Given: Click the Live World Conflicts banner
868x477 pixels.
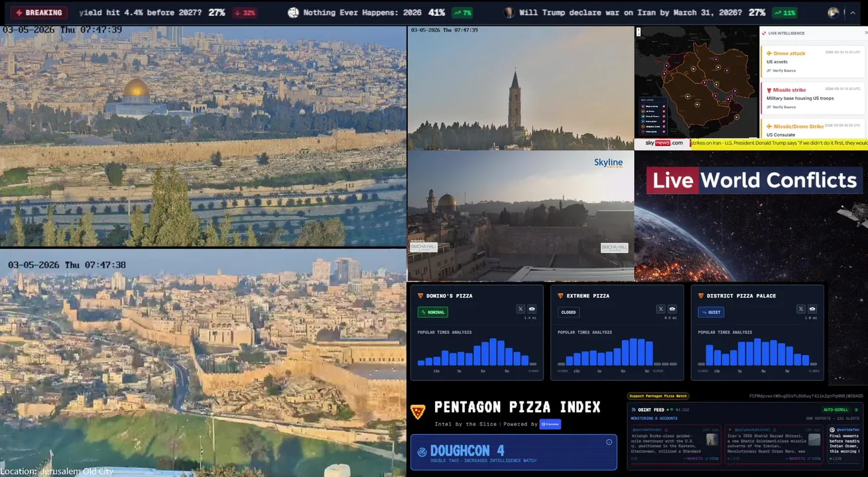Looking at the screenshot, I should 755,181.
